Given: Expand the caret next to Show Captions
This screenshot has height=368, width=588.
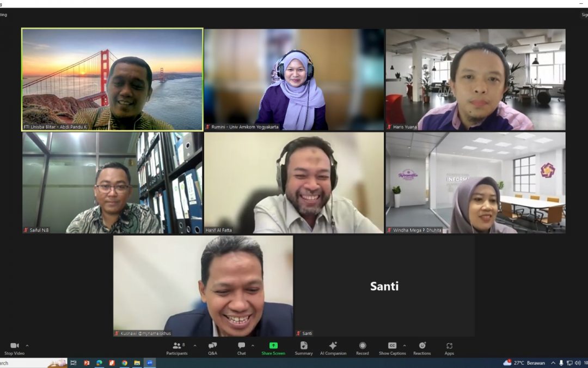Looking at the screenshot, I should (404, 346).
